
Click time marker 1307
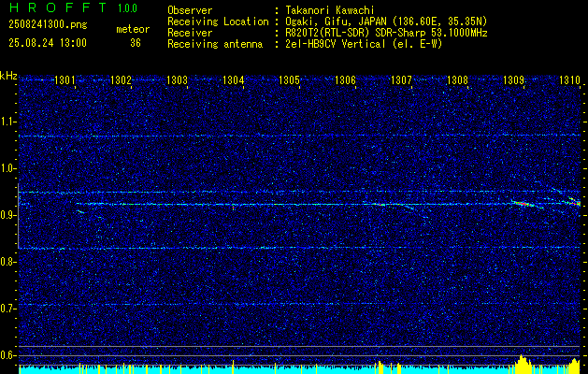[x=401, y=79]
